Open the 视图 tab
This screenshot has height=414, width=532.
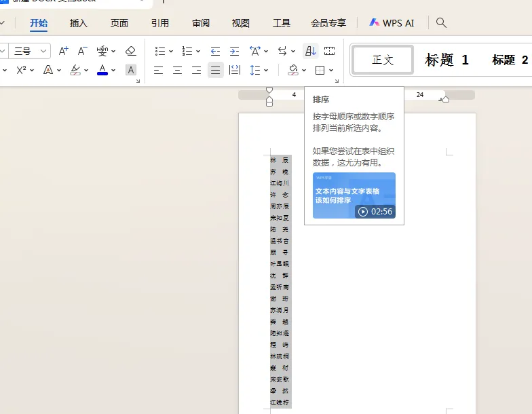click(x=240, y=23)
